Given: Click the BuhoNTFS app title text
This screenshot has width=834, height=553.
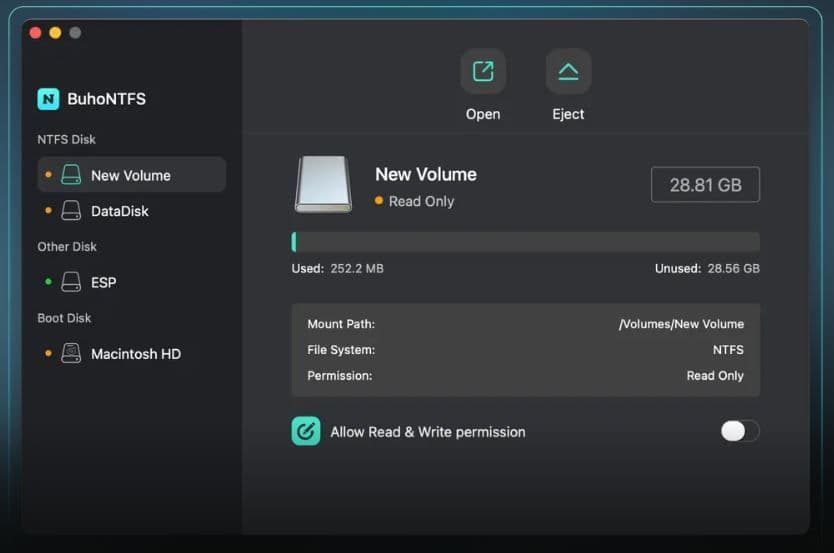Looking at the screenshot, I should click(106, 99).
